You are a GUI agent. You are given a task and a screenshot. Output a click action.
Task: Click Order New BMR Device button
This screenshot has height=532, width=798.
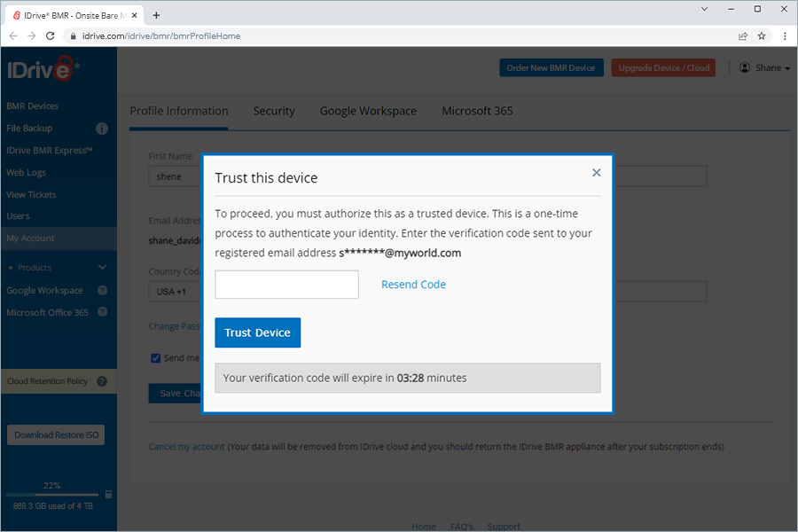click(552, 67)
